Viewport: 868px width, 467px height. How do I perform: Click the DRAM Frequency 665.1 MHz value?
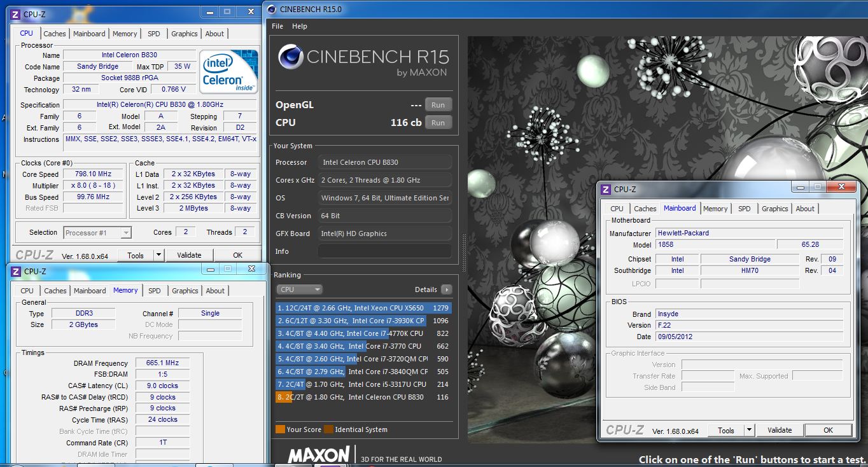click(x=162, y=363)
